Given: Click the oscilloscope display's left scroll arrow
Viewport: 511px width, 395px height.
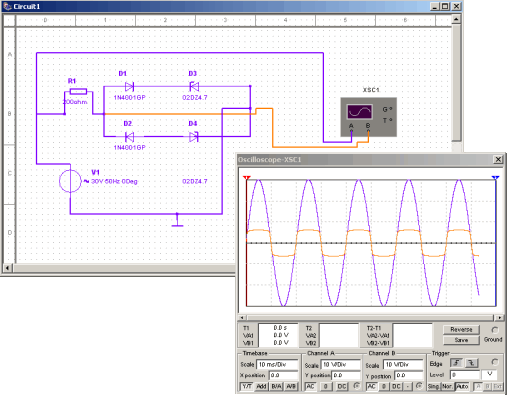Looking at the screenshot, I should [x=242, y=318].
